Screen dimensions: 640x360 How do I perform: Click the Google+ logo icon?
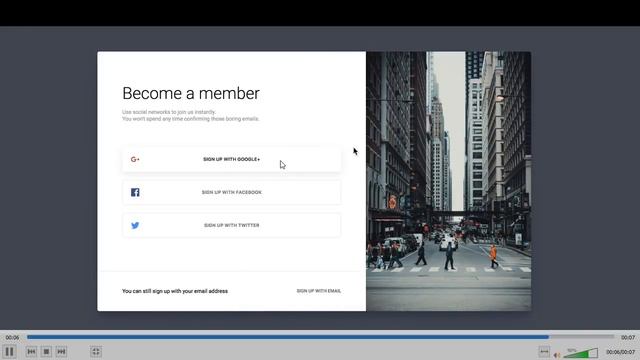135,159
